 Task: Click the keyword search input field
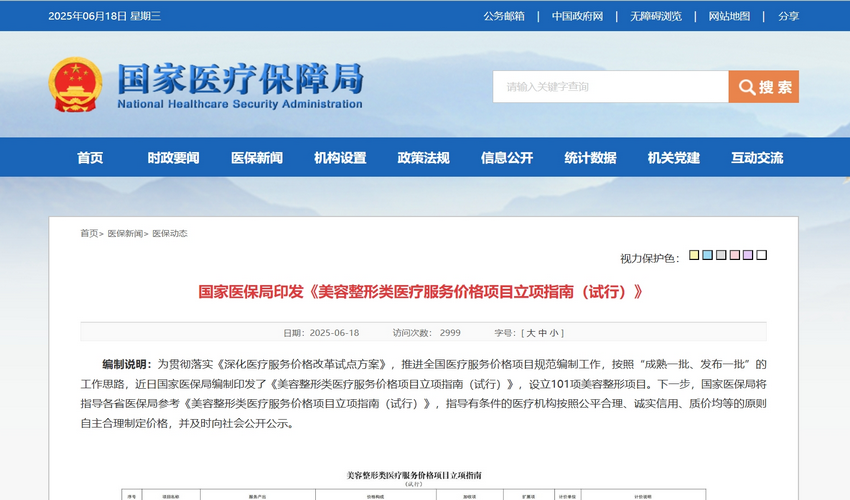click(610, 87)
